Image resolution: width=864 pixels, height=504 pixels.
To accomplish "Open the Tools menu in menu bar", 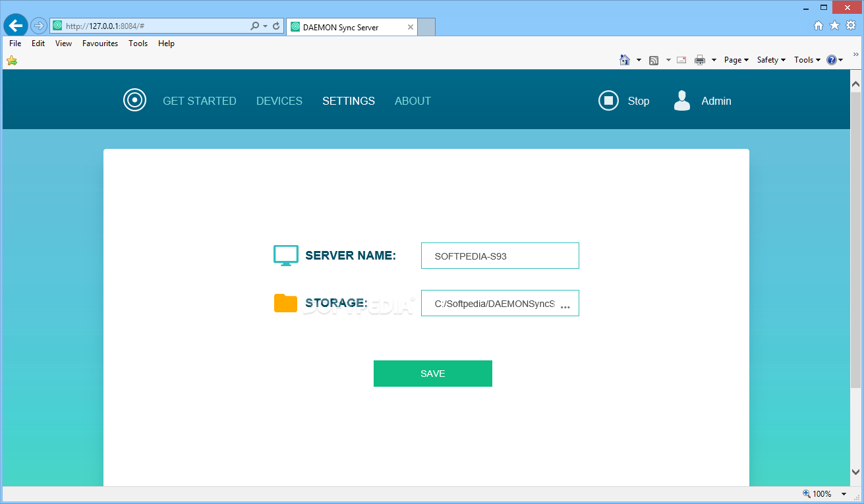I will pyautogui.click(x=138, y=43).
